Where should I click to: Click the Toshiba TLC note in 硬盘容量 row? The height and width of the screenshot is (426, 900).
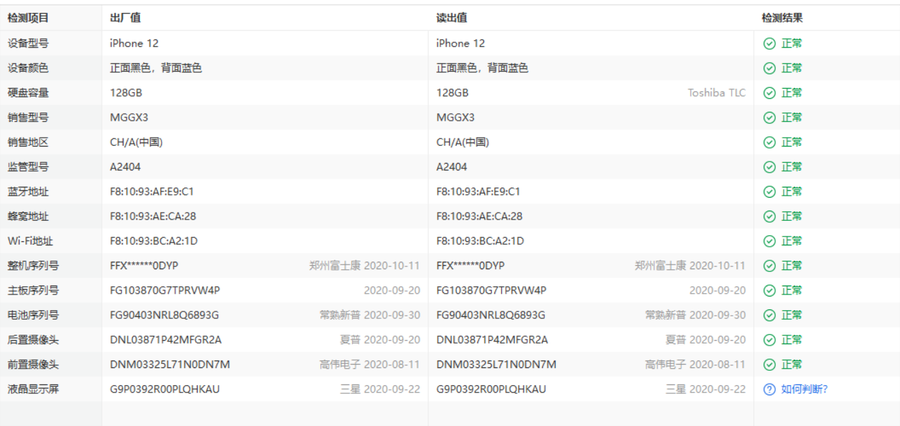717,92
